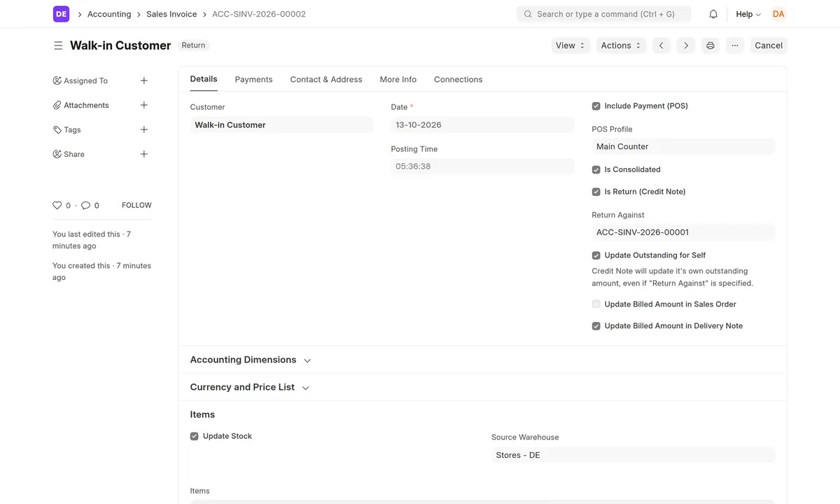Switch to the Details tab

pyautogui.click(x=204, y=79)
